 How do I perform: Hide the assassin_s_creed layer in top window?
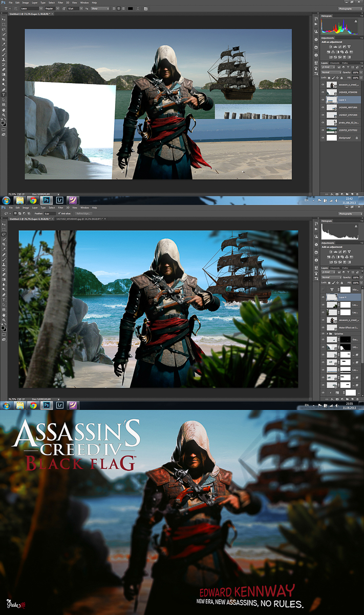(323, 85)
